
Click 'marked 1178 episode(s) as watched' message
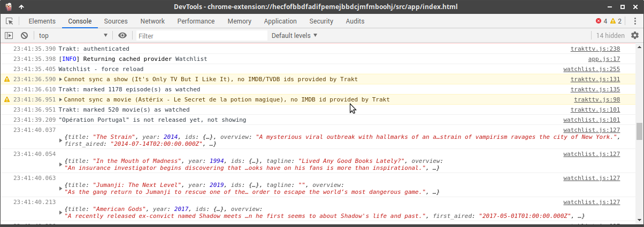[129, 89]
